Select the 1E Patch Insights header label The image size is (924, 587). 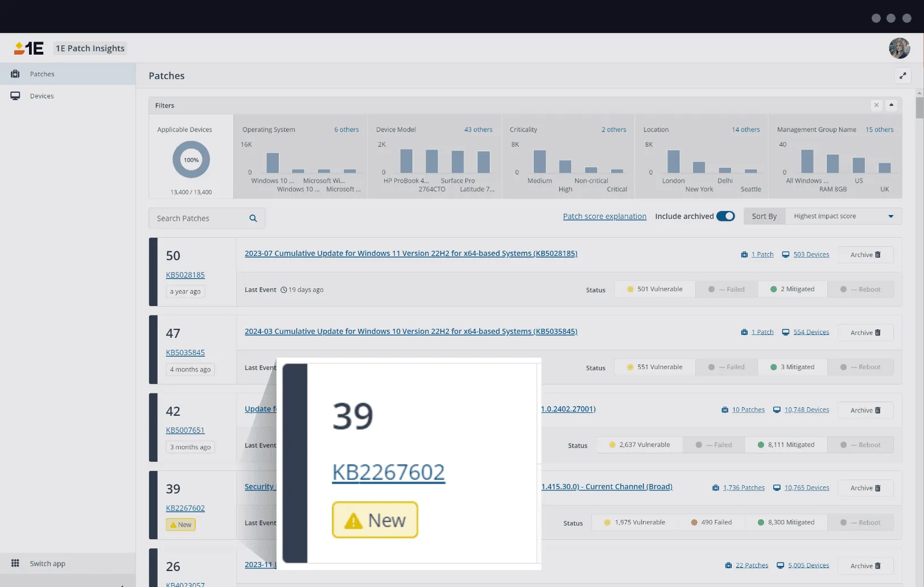click(89, 48)
